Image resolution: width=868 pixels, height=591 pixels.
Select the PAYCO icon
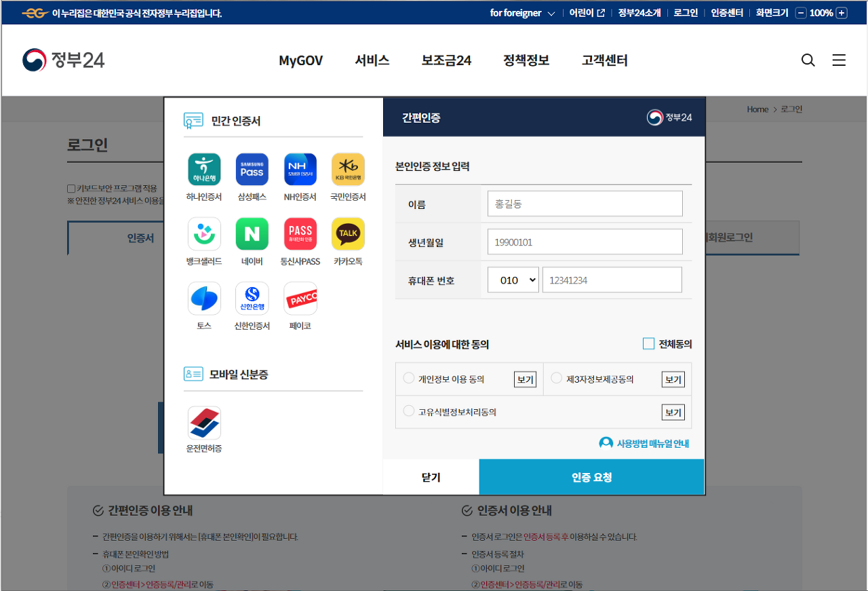[300, 299]
